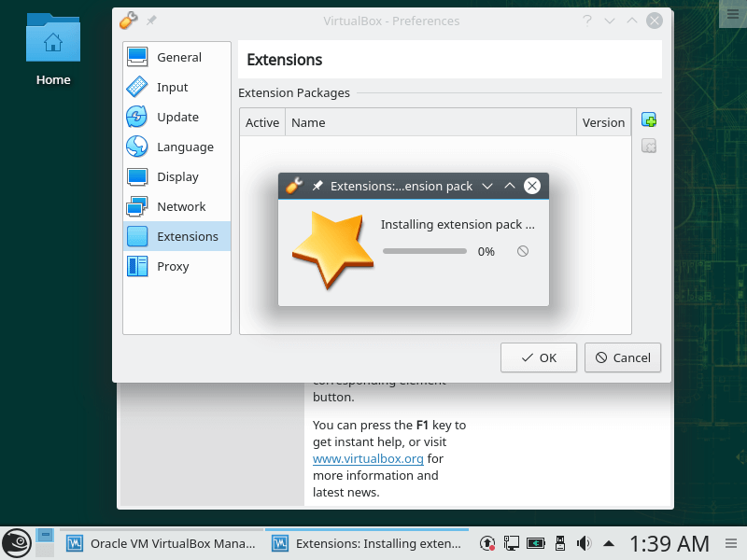This screenshot has height=560, width=747.
Task: Switch to Oracle VM VirtualBox Manager taskbar entry
Action: click(161, 543)
